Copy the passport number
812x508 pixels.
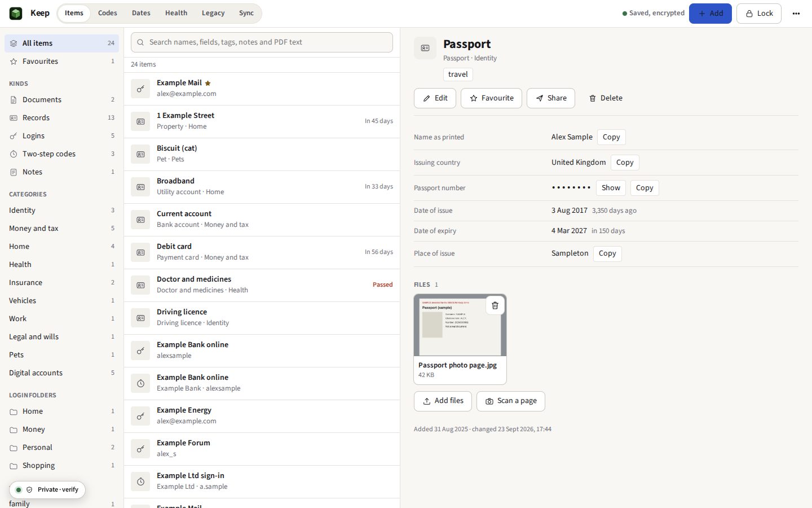pos(645,188)
